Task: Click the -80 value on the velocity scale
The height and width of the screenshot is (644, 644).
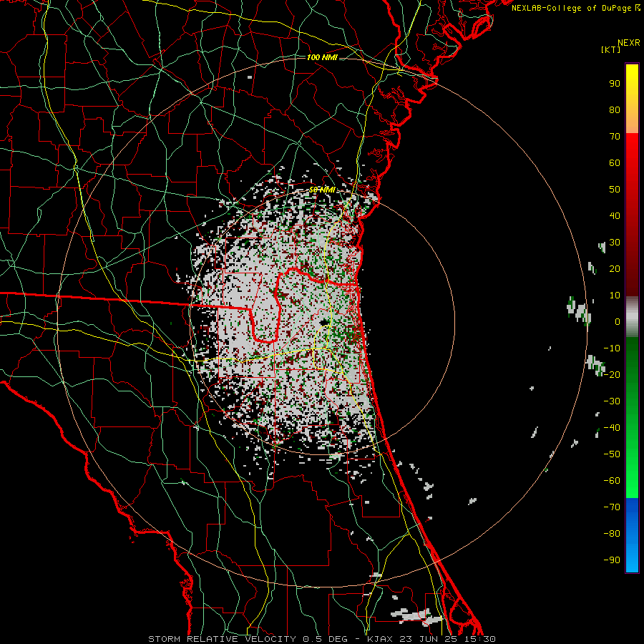Action: pos(612,534)
